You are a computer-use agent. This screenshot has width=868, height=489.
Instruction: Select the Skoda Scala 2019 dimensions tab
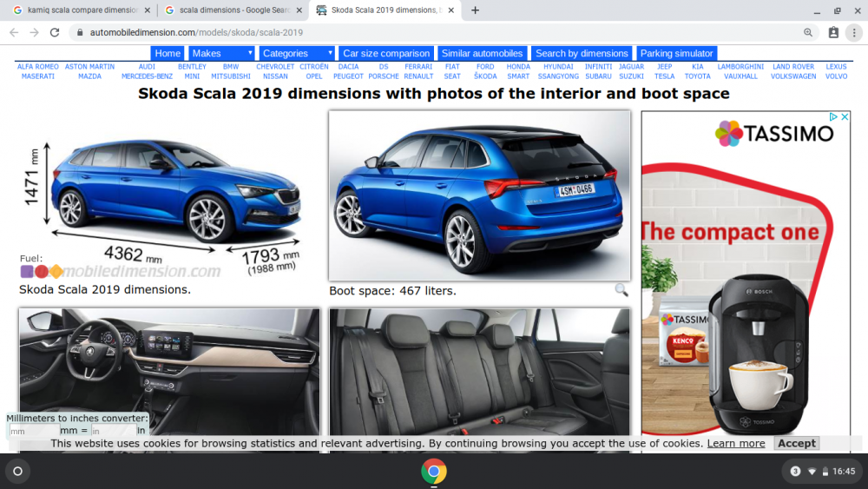(x=385, y=10)
